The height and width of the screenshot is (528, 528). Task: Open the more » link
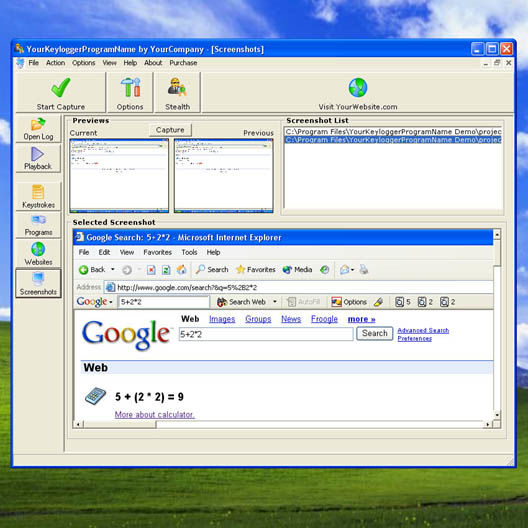361,319
